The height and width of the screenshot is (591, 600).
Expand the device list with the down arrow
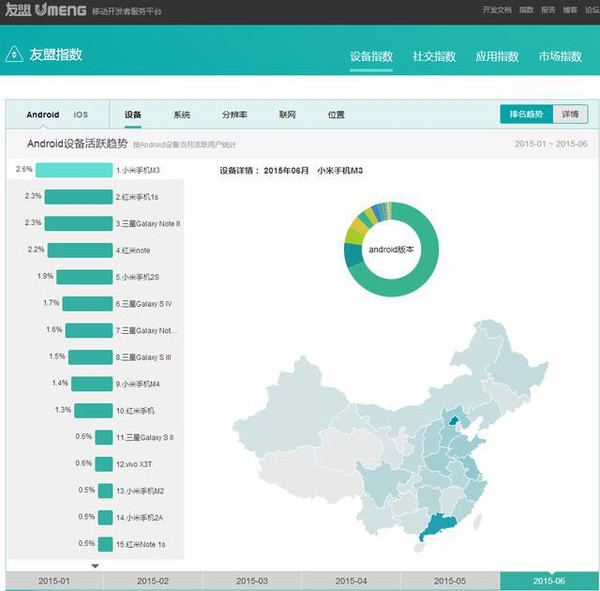pos(95,565)
